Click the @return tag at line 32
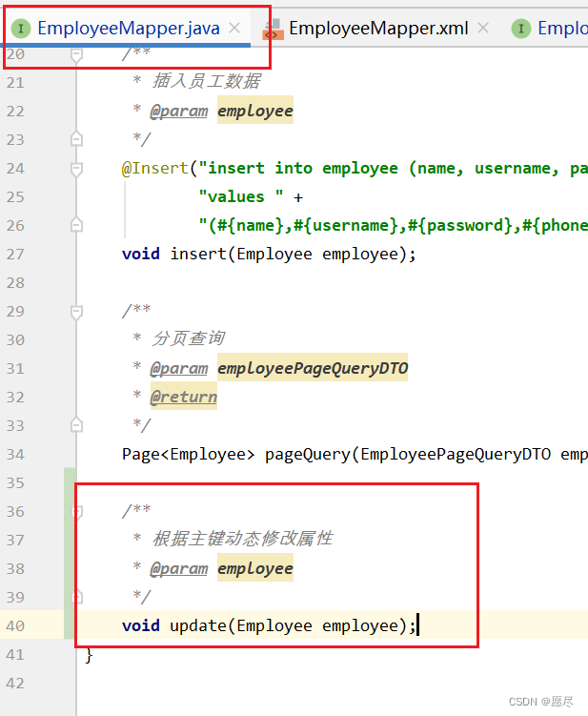Image resolution: width=588 pixels, height=716 pixels. 184,397
